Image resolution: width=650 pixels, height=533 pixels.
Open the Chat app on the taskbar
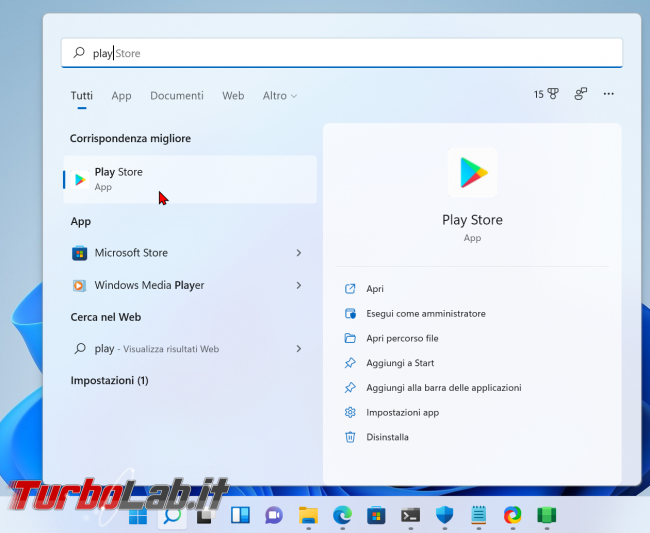tap(274, 516)
